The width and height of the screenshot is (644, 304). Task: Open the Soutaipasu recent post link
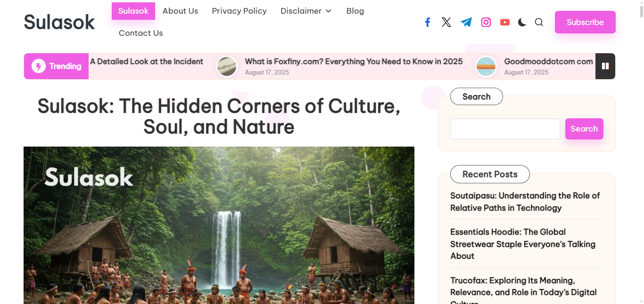pos(525,202)
